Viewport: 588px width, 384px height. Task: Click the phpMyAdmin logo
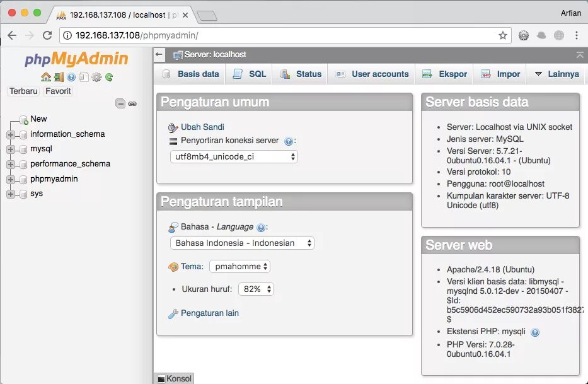pos(76,59)
